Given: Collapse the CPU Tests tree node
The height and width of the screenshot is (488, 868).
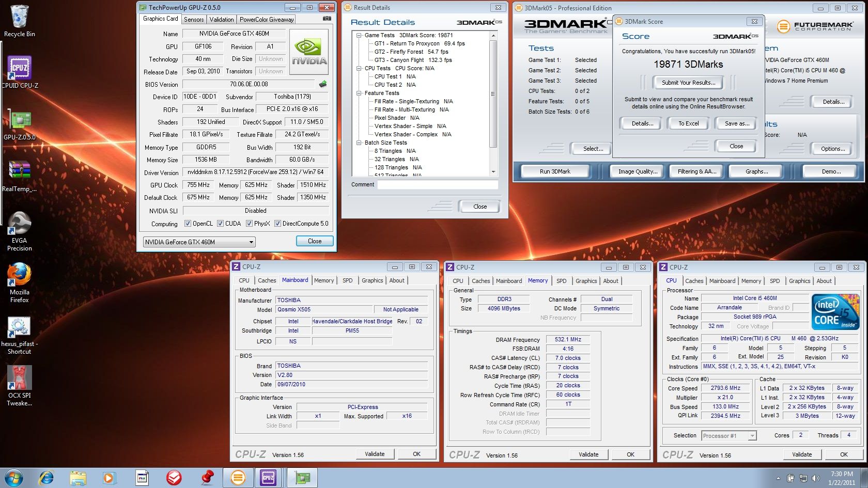Looking at the screenshot, I should [x=359, y=68].
